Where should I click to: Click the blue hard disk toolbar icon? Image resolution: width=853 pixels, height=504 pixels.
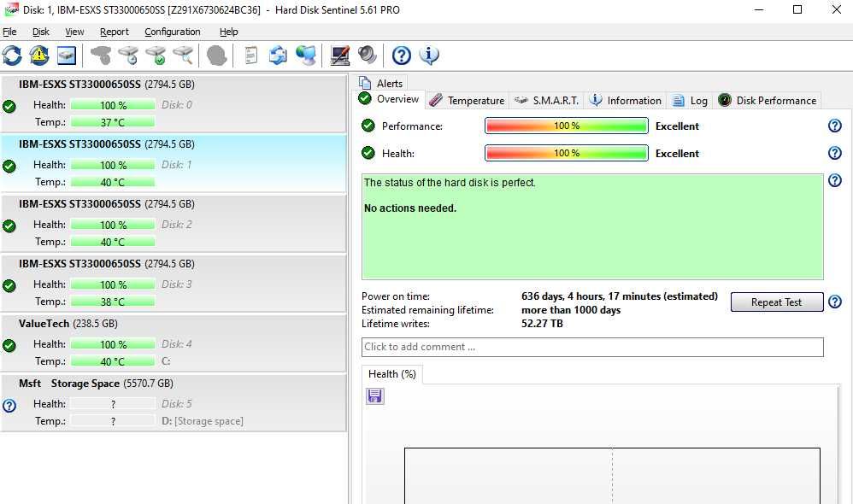[67, 56]
